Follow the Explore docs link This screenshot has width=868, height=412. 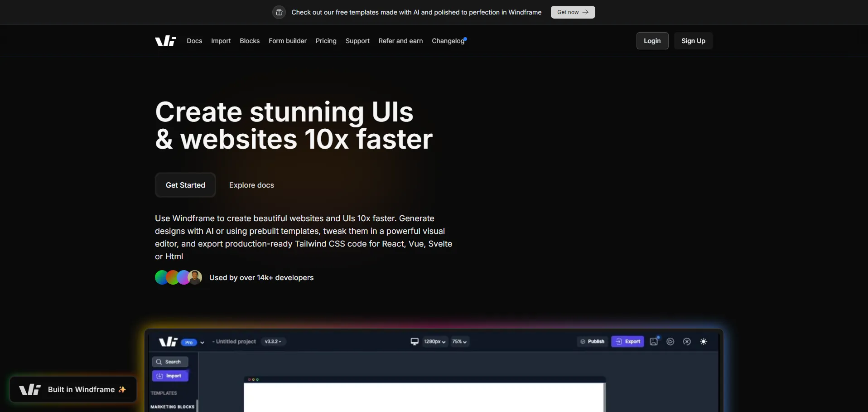[x=251, y=185]
